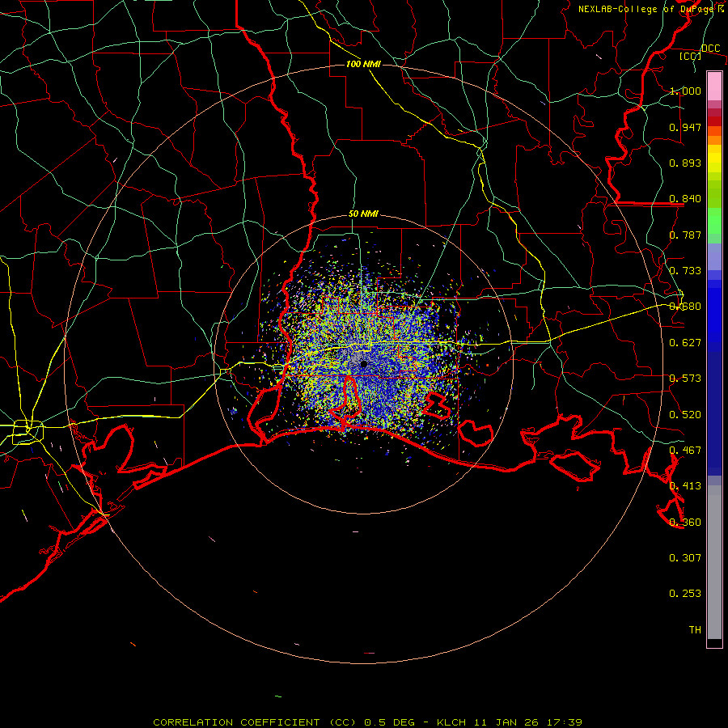Screen dimensions: 728x728
Task: Click the 0.520 scale value
Action: (685, 415)
